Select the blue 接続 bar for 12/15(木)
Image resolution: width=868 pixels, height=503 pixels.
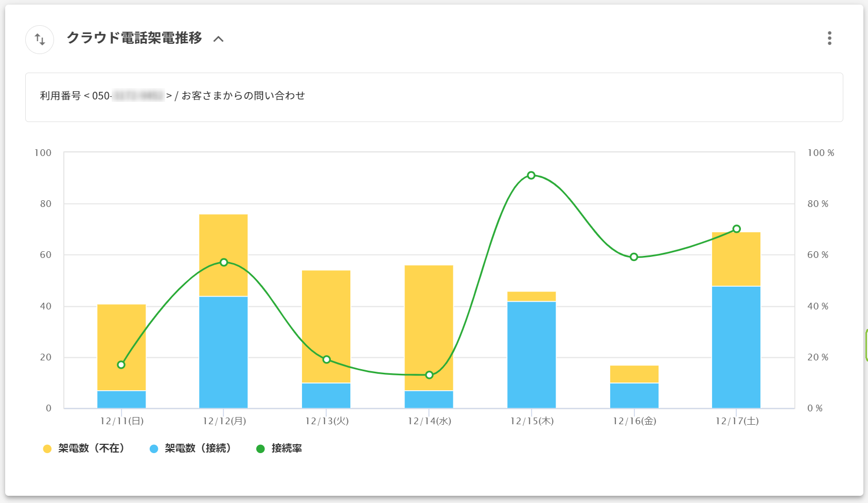click(x=531, y=355)
